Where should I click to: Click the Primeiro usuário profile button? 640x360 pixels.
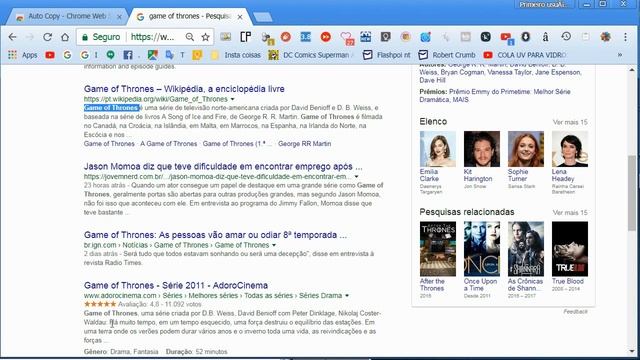tap(544, 4)
